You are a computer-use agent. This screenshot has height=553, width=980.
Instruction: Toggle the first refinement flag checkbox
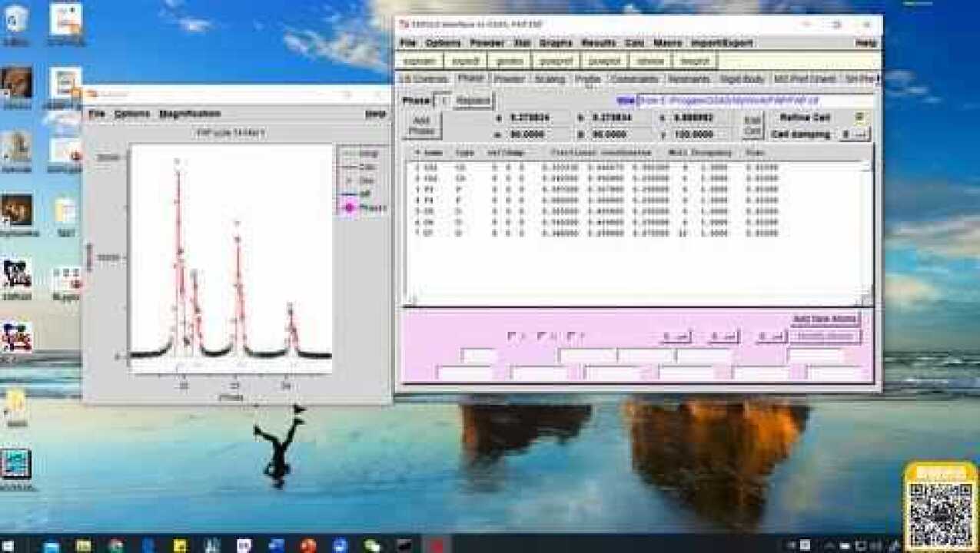point(512,336)
